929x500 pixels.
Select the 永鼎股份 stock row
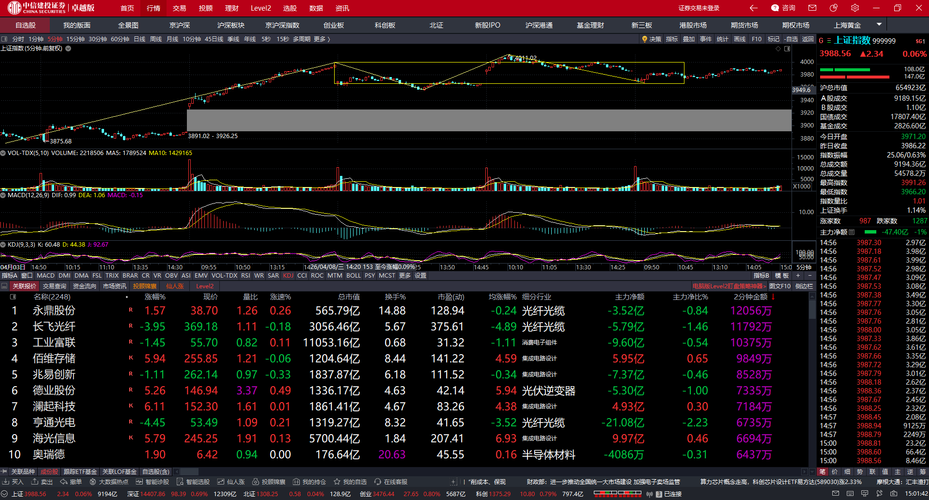pyautogui.click(x=403, y=310)
